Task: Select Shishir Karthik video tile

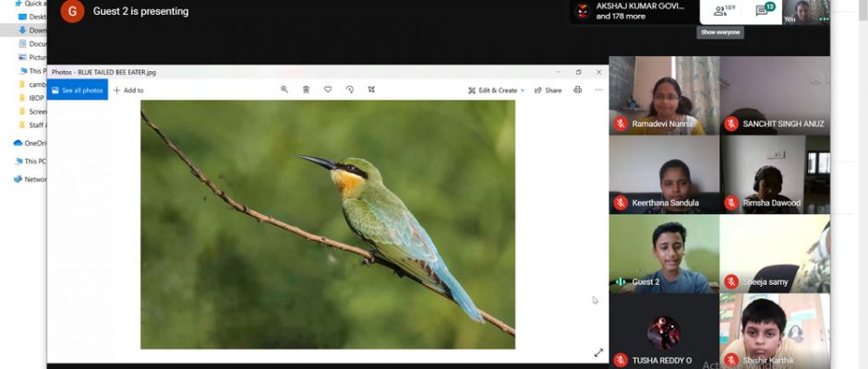Action: [x=775, y=331]
